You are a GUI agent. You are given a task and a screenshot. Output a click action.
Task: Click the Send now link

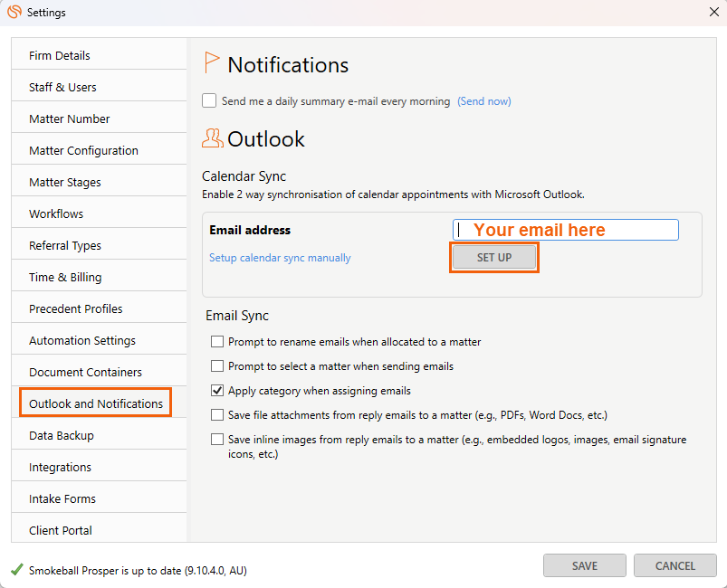[x=484, y=101]
